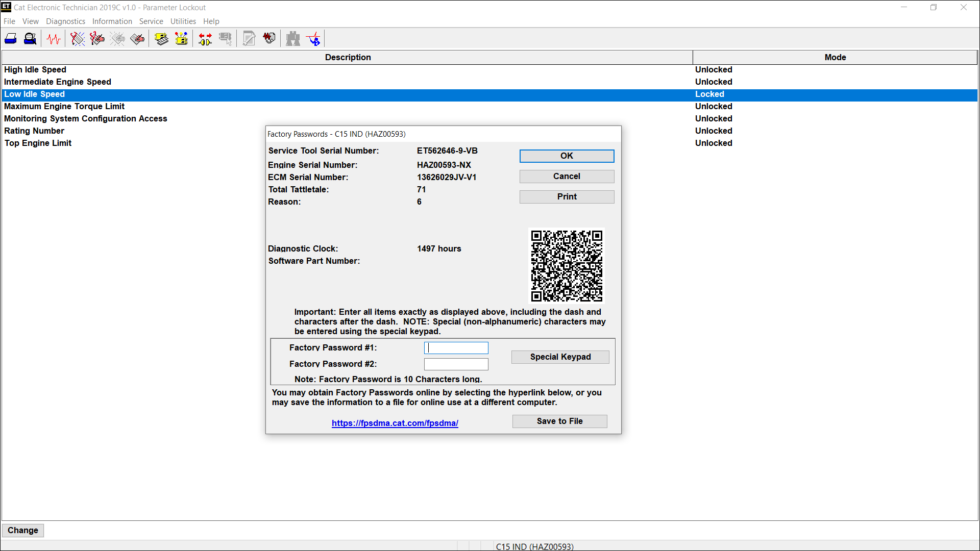Click the Connect/Disconnect plug icon
Viewport: 980px width, 551px height.
pos(205,39)
